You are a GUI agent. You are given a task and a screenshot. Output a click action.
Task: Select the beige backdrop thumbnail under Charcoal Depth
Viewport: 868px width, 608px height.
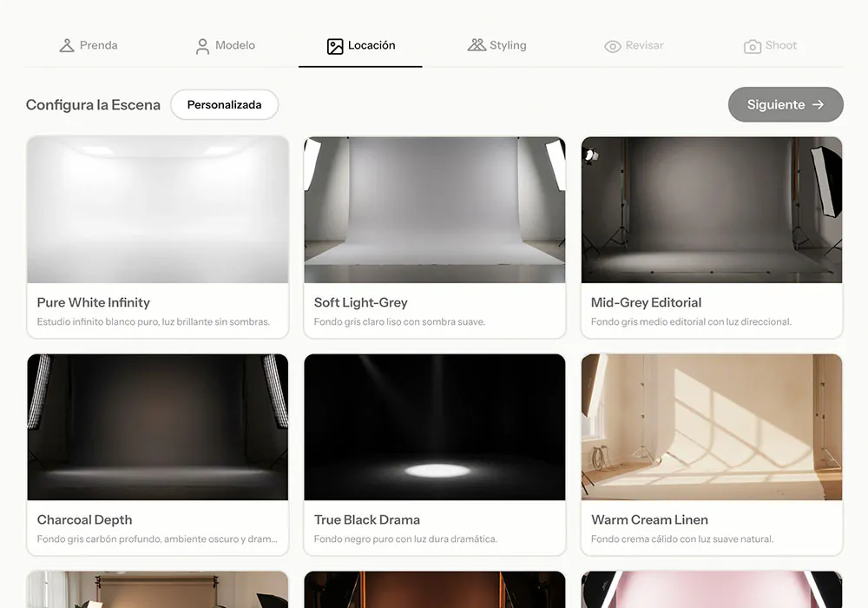pos(158,590)
